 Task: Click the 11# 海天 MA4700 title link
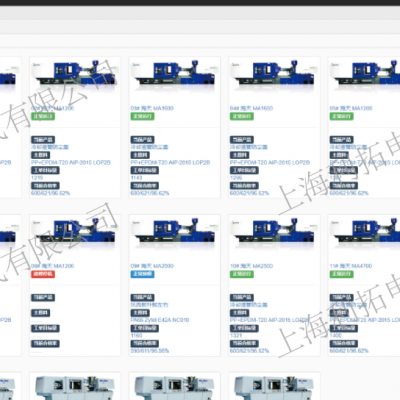click(x=351, y=266)
